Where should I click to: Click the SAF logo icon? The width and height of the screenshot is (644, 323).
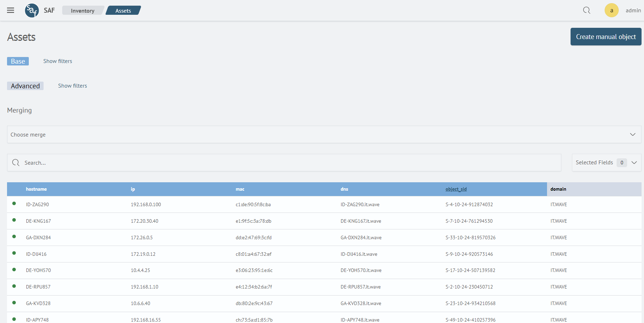pos(32,11)
